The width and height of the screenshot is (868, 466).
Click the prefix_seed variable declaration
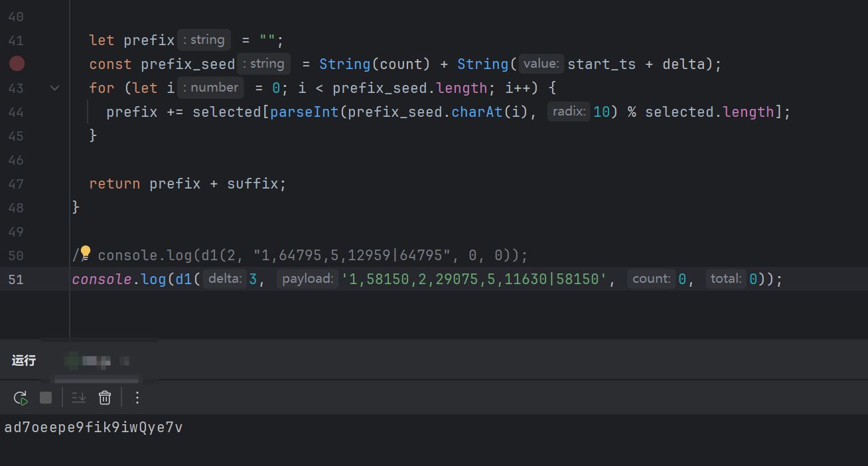pos(188,64)
